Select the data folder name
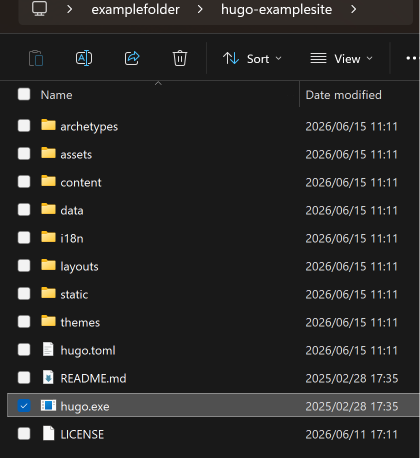This screenshot has height=459, width=420. [72, 211]
